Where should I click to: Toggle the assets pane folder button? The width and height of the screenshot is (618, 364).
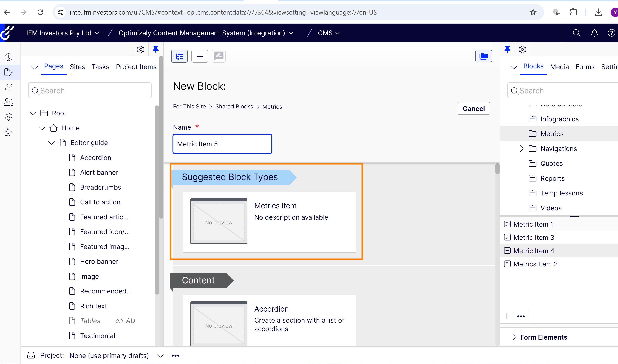point(483,56)
